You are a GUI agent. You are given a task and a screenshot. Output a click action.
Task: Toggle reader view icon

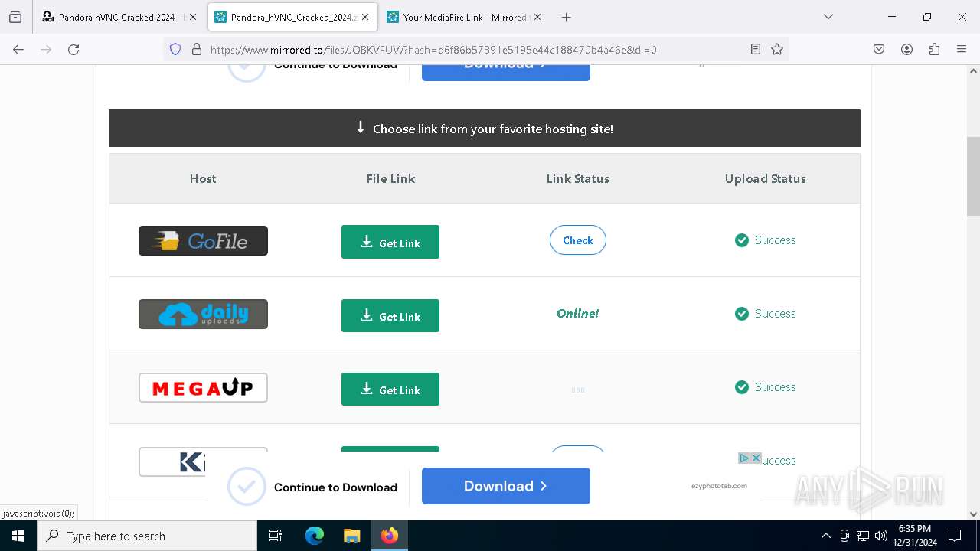coord(756,49)
